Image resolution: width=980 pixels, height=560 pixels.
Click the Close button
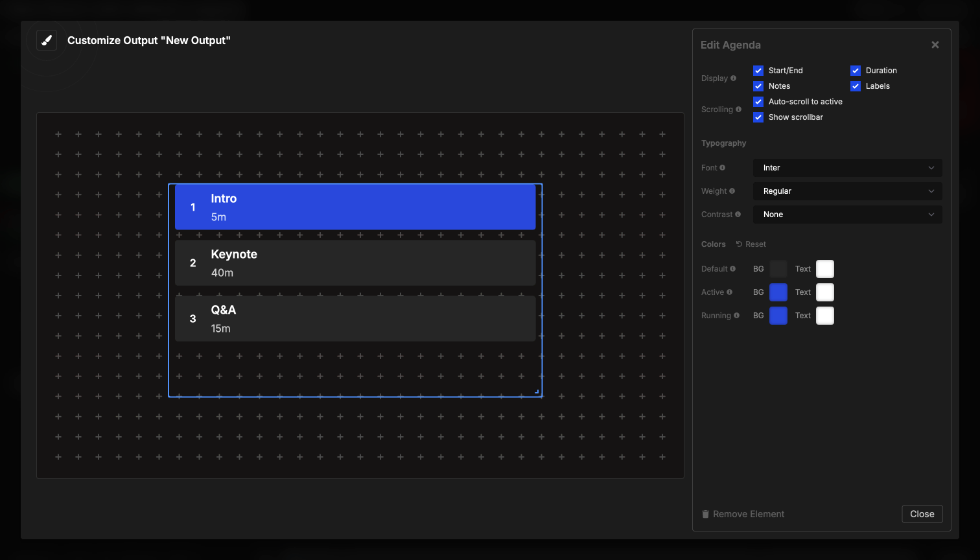click(922, 513)
